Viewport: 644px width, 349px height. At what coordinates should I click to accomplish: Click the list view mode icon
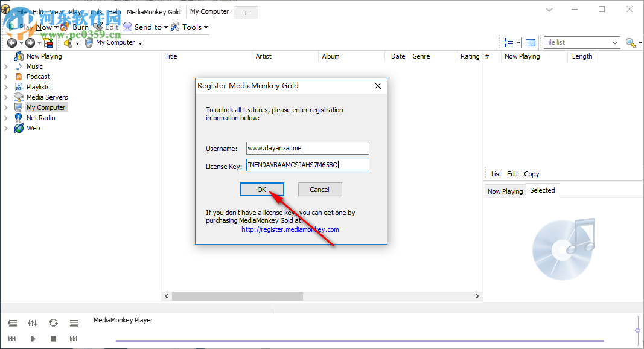508,42
